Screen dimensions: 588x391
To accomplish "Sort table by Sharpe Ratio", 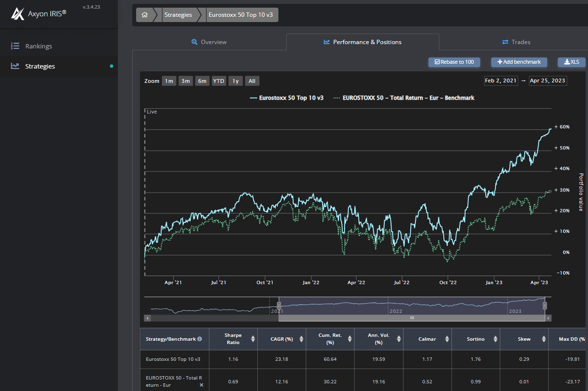I will pyautogui.click(x=253, y=339).
